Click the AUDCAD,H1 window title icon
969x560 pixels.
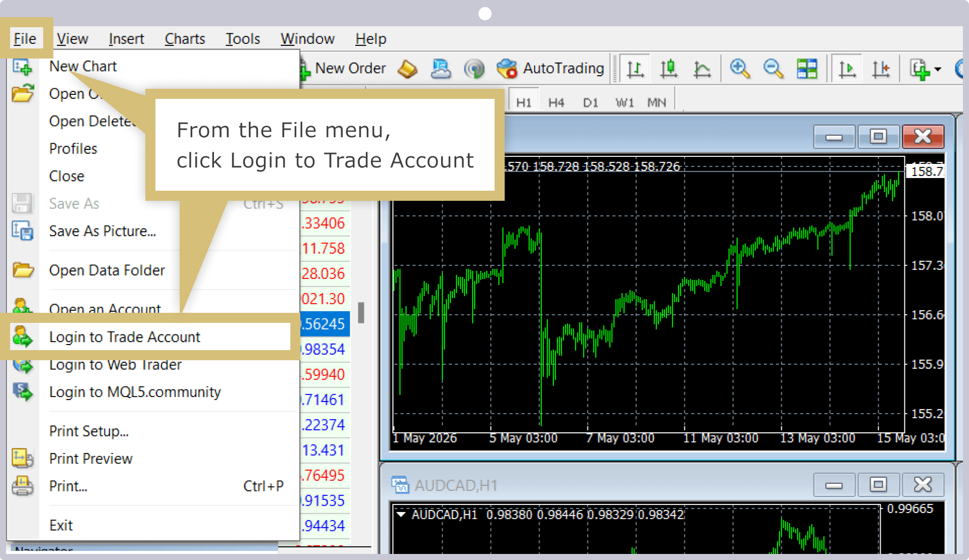pos(400,485)
